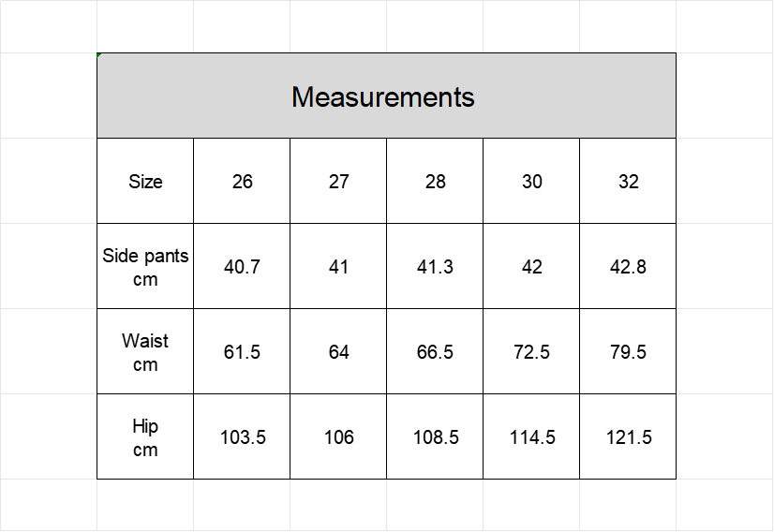Select the Measurements header cell
The height and width of the screenshot is (532, 774).
coord(386,96)
